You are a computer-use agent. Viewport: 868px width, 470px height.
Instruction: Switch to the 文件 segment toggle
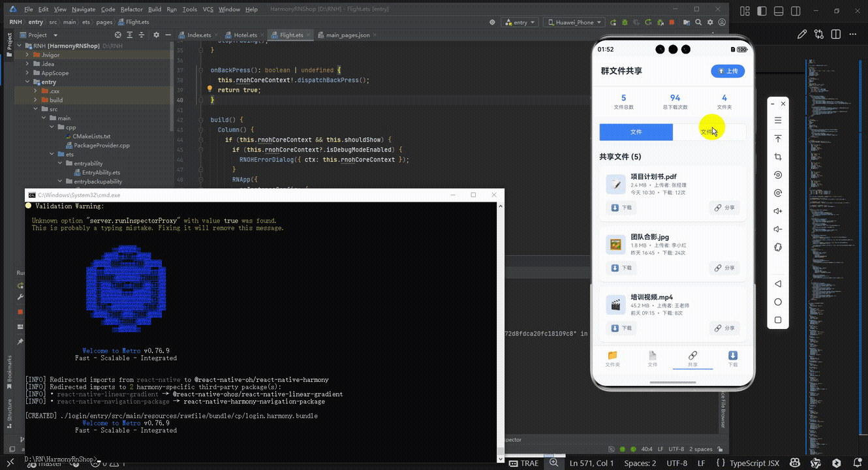(x=636, y=132)
